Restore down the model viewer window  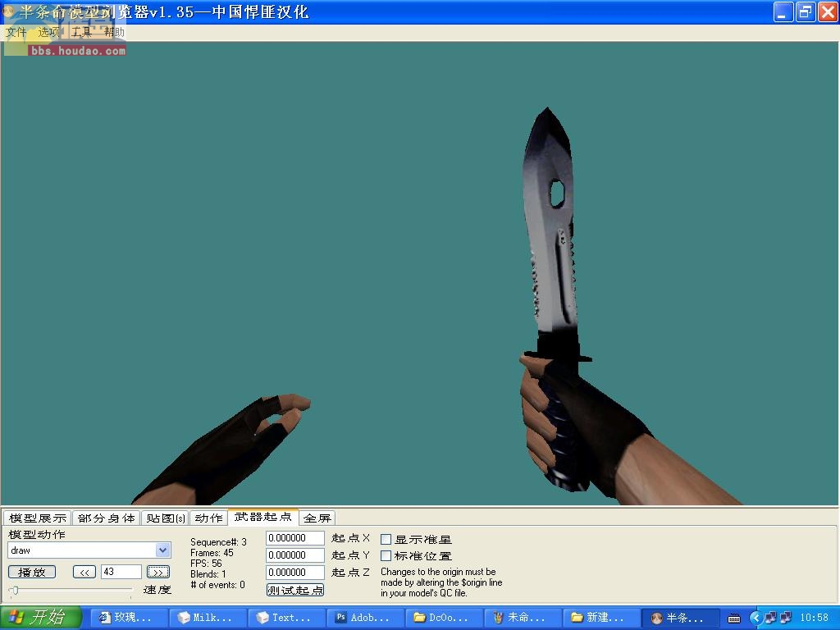tap(806, 11)
